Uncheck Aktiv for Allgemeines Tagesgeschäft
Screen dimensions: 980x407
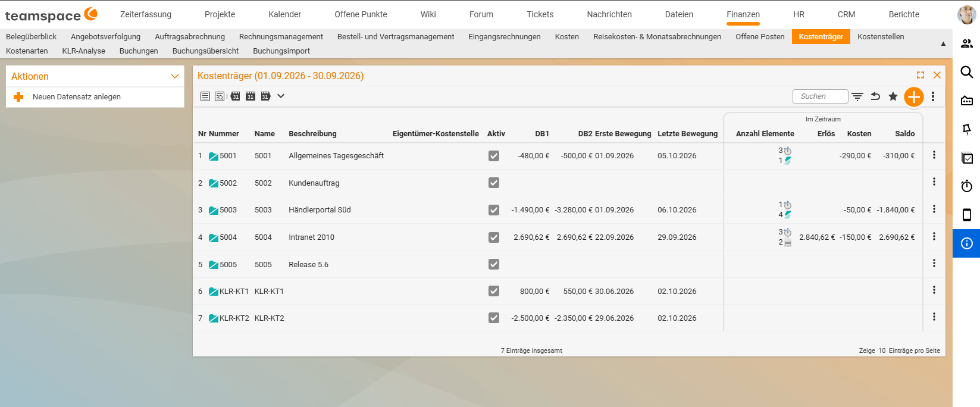tap(494, 156)
